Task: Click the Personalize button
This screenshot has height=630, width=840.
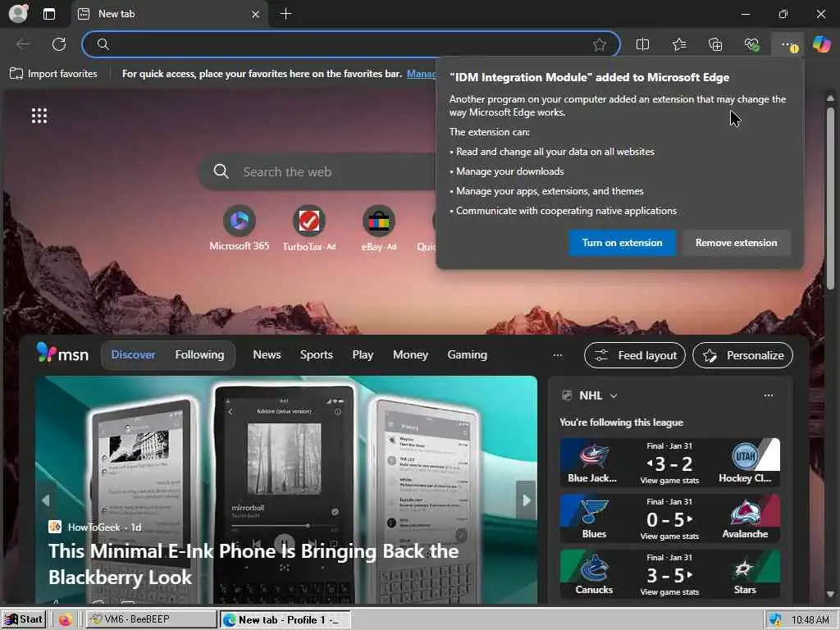Action: click(742, 355)
